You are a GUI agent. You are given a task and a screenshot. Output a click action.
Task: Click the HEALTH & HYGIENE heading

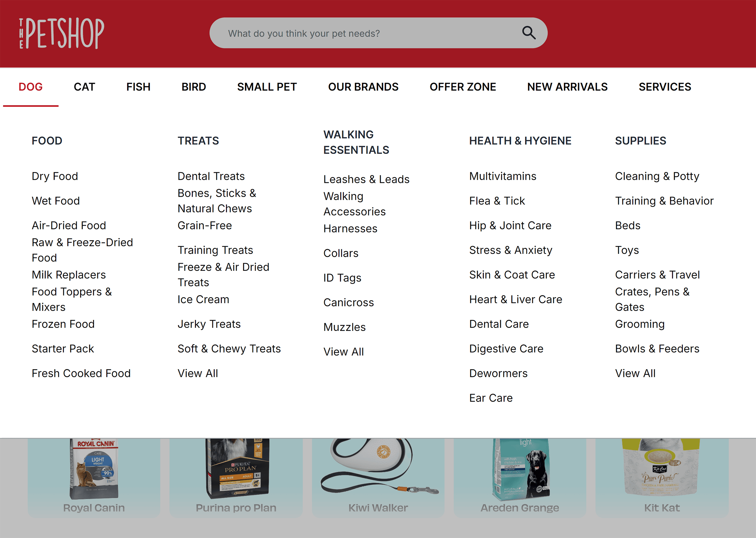pos(520,141)
